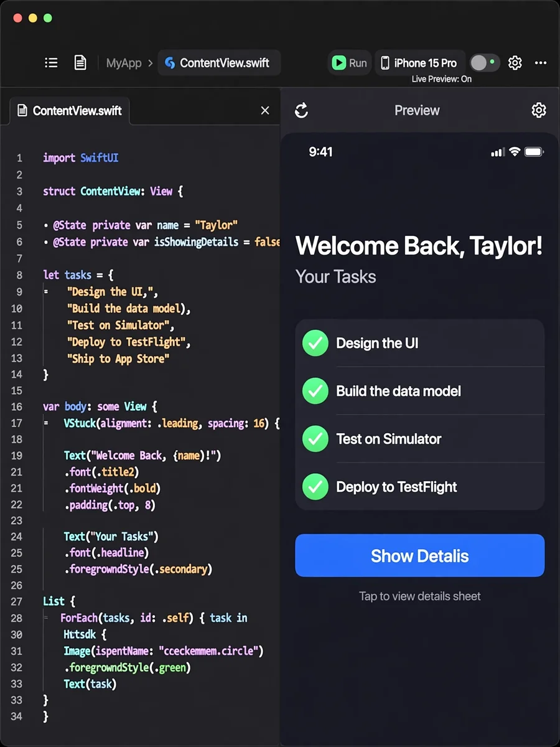Screen dimensions: 560x747
Task: Click the Text(task) code line
Action: click(90, 684)
